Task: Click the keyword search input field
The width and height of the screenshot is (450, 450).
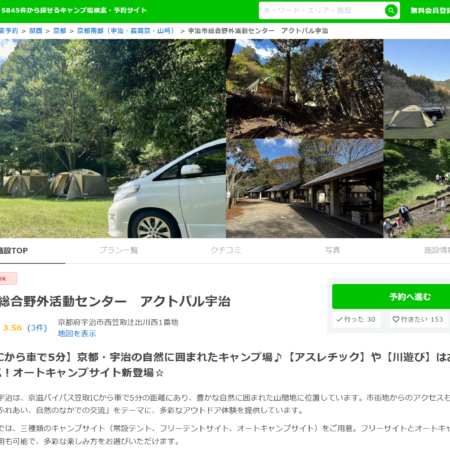Action: click(322, 11)
